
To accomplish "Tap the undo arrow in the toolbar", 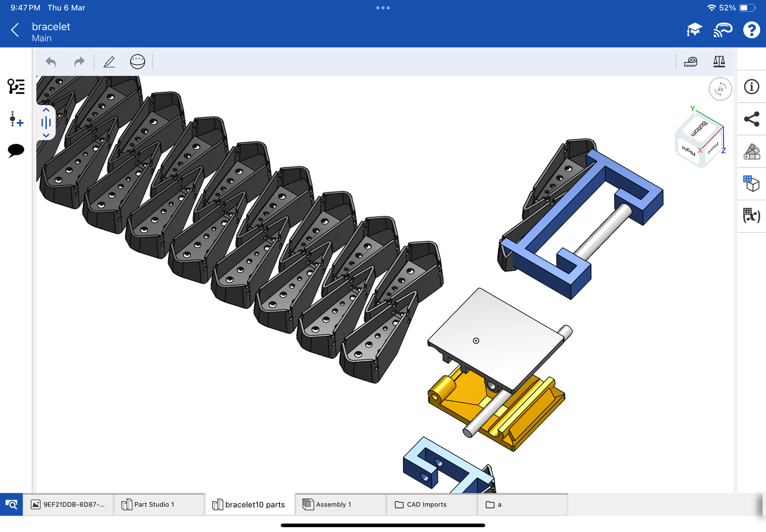I will click(x=51, y=62).
